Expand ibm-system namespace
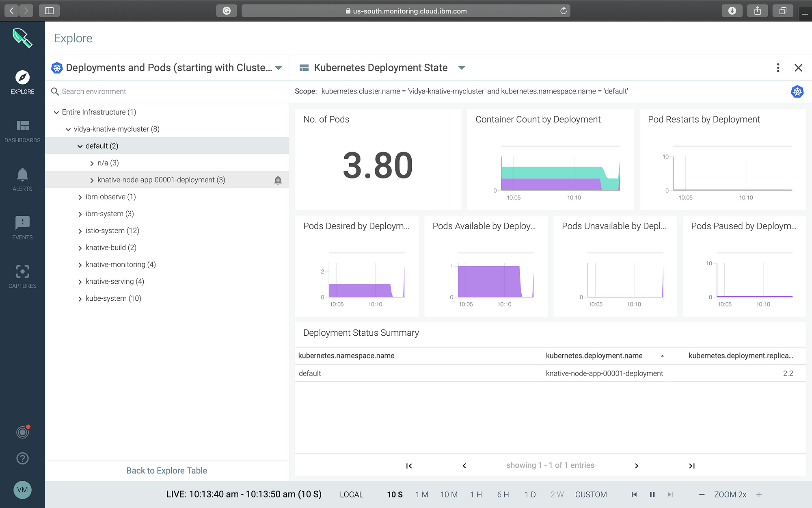This screenshot has height=508, width=812. pos(80,214)
